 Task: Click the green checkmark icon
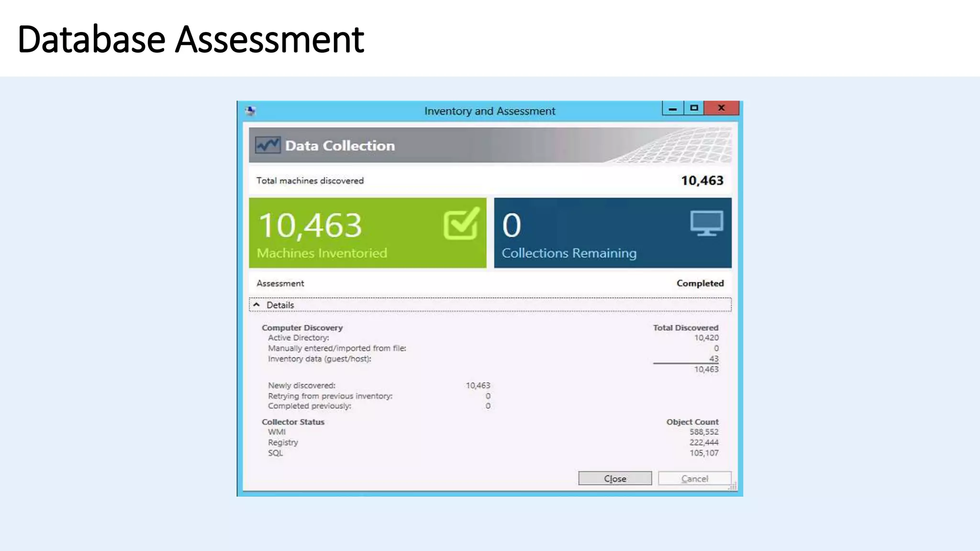(461, 223)
